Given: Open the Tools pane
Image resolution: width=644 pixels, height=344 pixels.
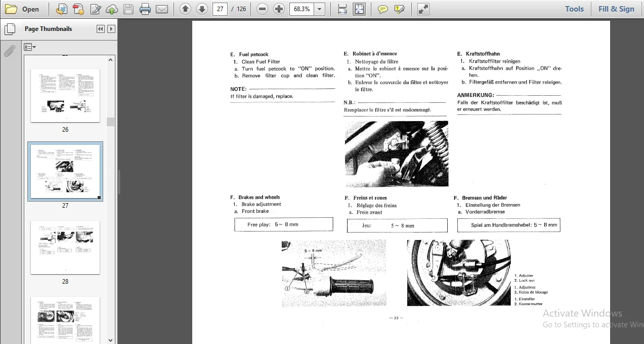Looking at the screenshot, I should click(574, 9).
